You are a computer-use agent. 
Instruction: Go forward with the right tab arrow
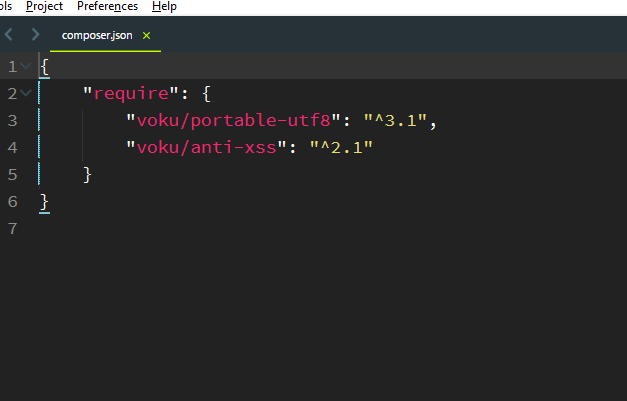tap(35, 34)
